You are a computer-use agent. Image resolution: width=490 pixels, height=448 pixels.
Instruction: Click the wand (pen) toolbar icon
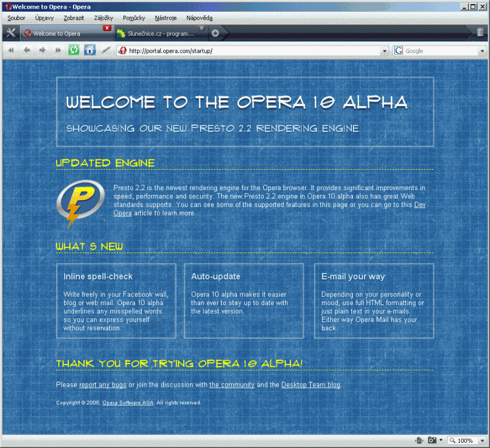tap(106, 50)
